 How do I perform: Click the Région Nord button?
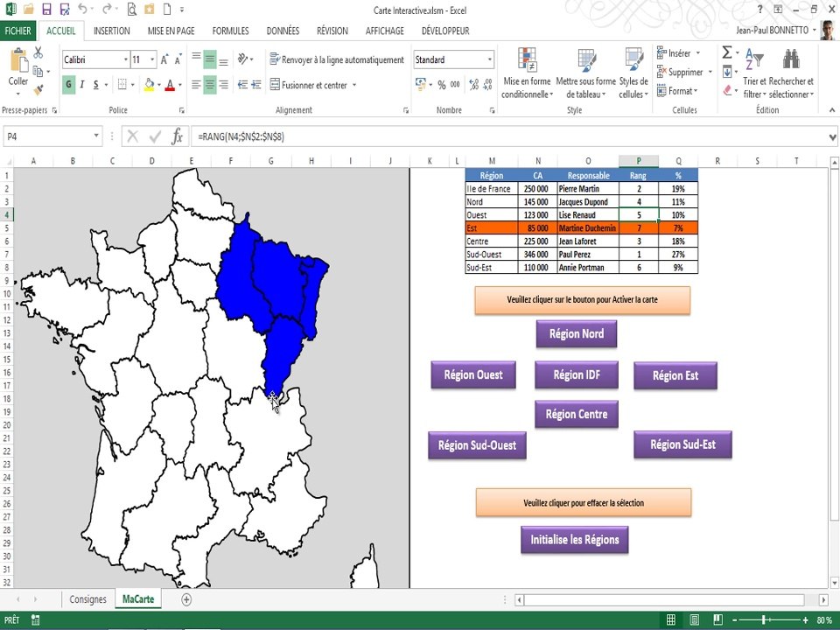[577, 333]
